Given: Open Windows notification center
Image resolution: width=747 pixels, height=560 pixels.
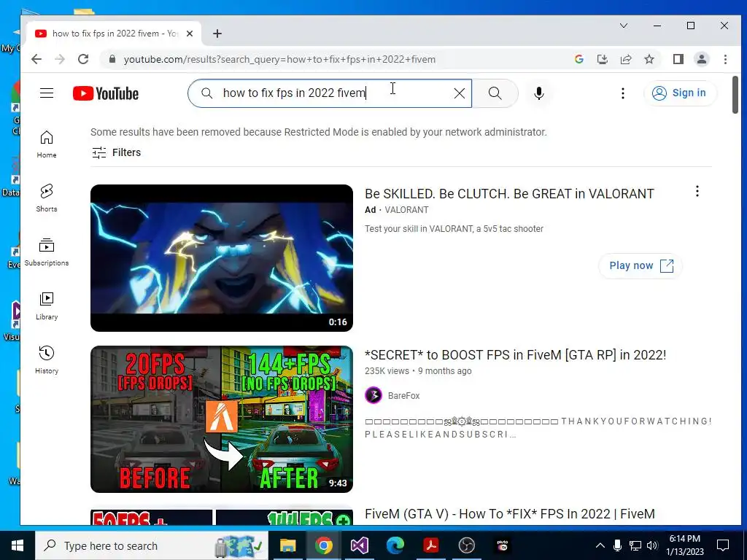Looking at the screenshot, I should point(723,545).
